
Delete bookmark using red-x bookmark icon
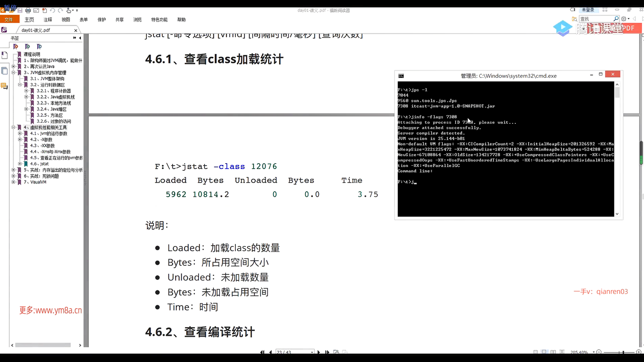pyautogui.click(x=16, y=47)
